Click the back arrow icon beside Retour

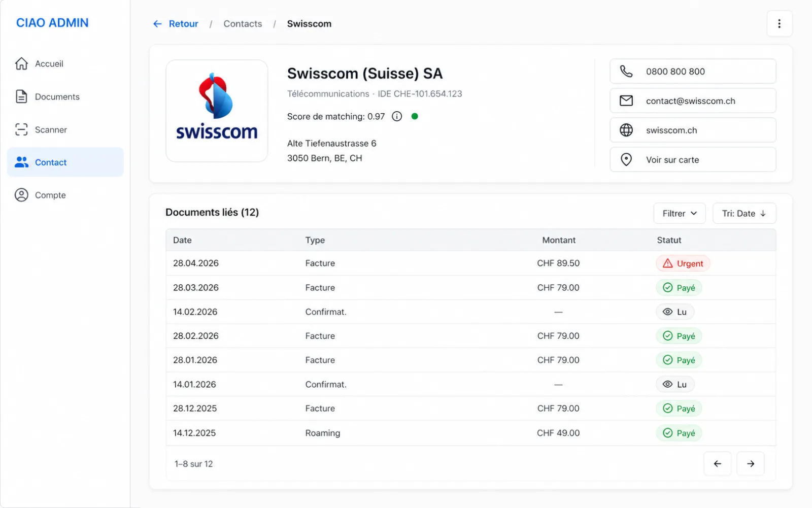click(x=157, y=24)
